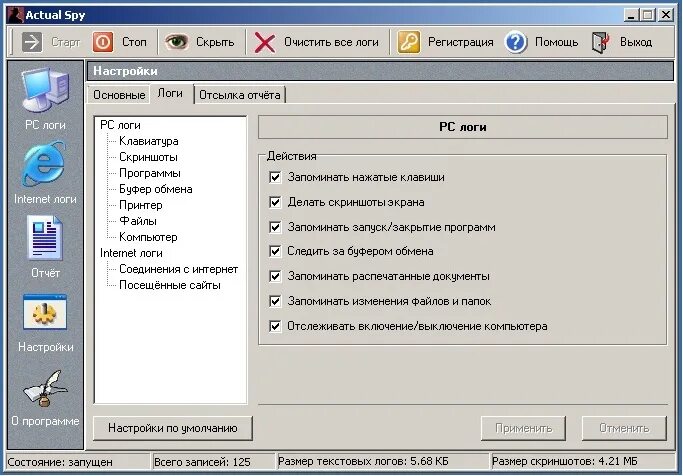
Task: Open PC логи computer icon in sidebar
Action: point(46,91)
